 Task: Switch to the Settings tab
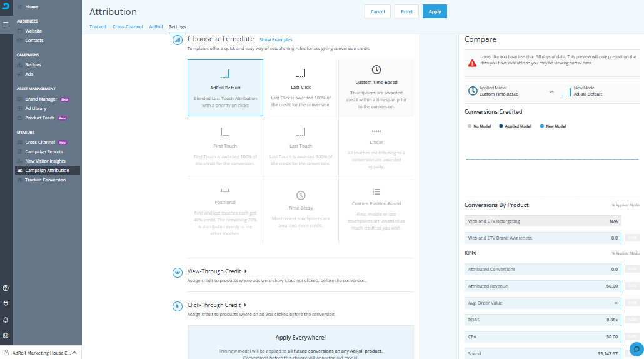coord(178,26)
